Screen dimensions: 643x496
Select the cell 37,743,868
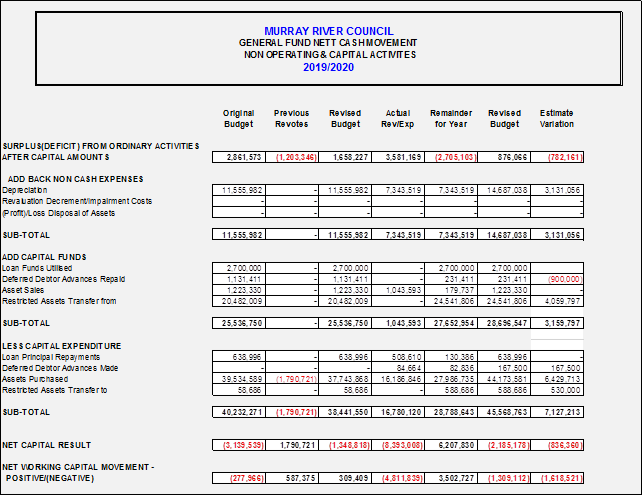[345, 379]
